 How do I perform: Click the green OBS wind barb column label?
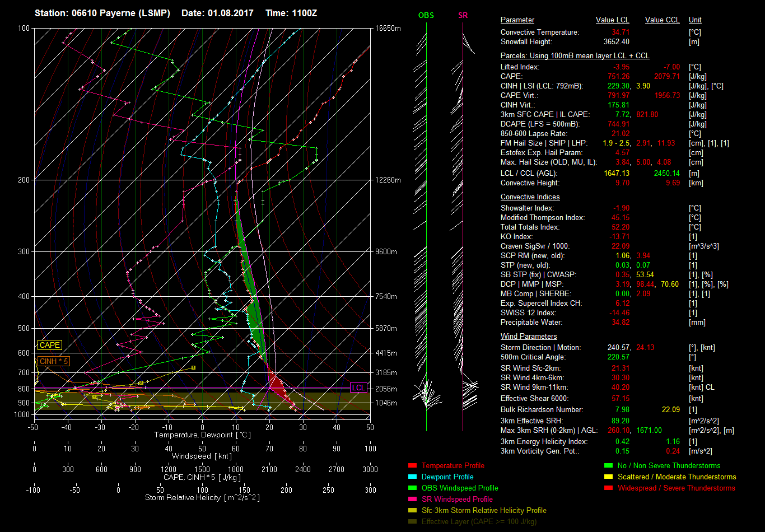point(426,16)
